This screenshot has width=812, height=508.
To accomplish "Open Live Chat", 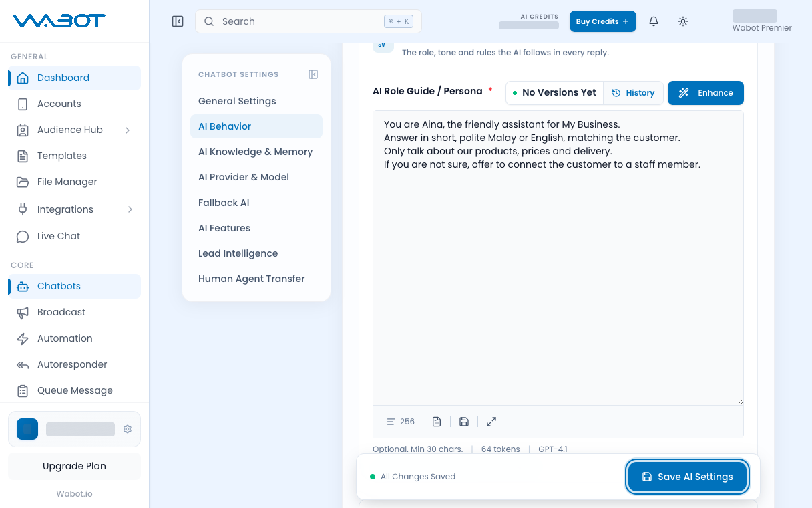I will click(x=75, y=236).
